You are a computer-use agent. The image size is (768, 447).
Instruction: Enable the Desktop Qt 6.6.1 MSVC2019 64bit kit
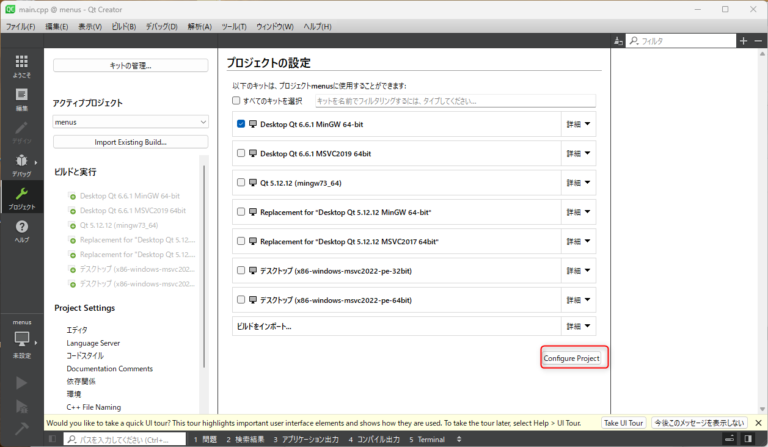coord(241,153)
